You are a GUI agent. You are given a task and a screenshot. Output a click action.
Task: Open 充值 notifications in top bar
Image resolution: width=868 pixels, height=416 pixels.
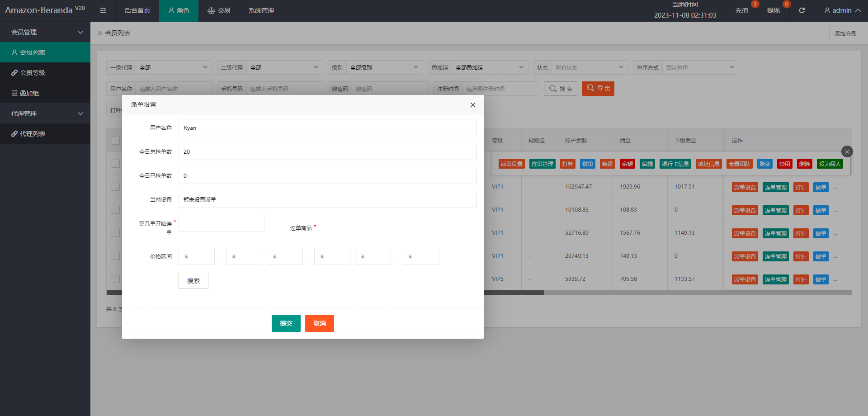point(742,10)
